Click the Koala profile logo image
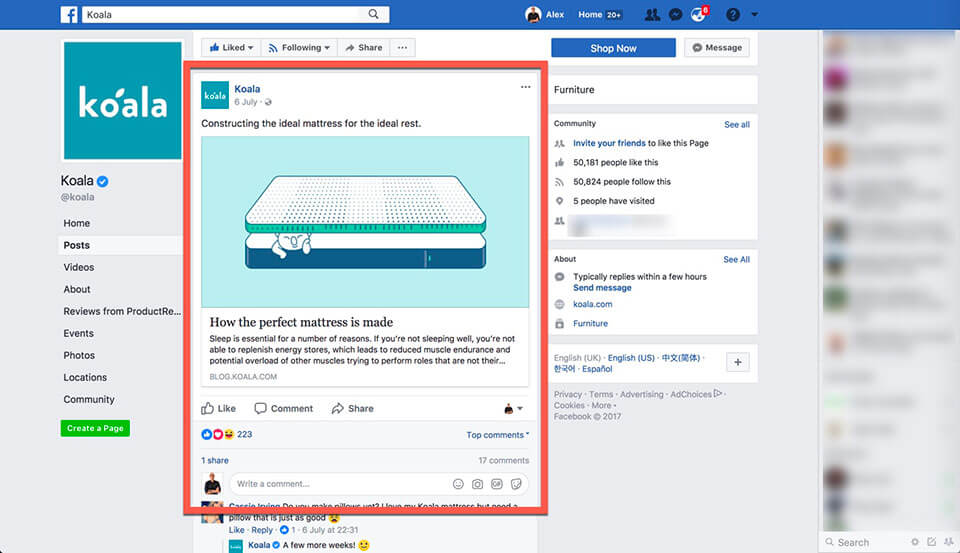960x553 pixels. [x=122, y=100]
